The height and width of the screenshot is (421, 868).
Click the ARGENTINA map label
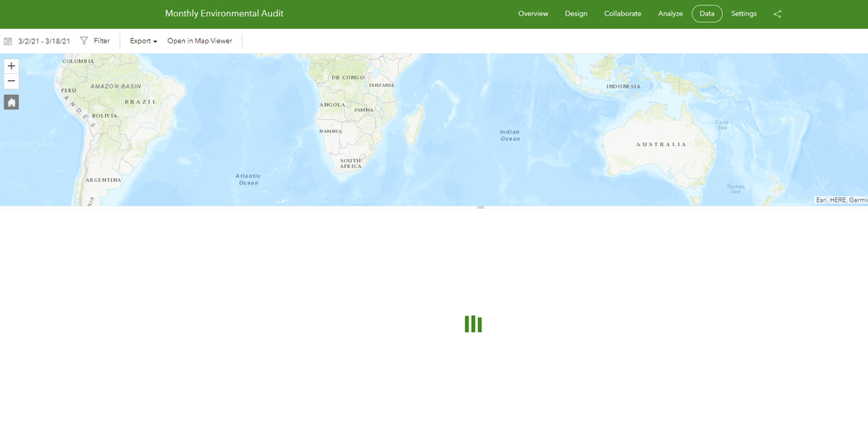click(103, 180)
